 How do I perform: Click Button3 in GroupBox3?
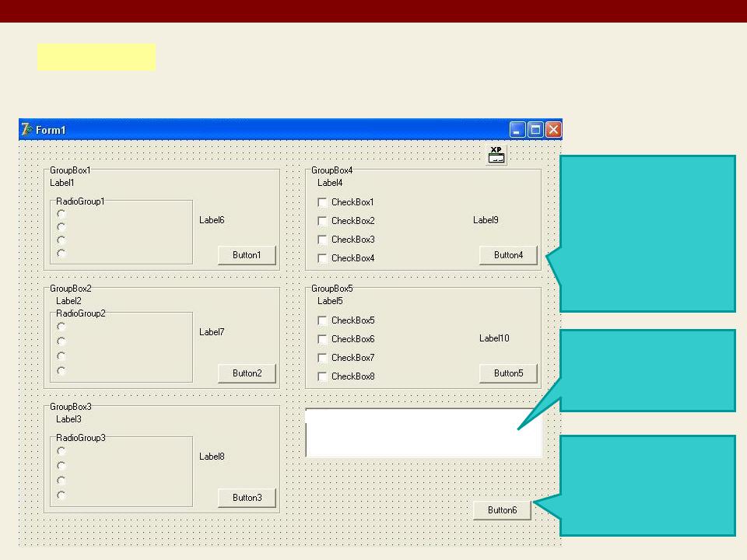[247, 498]
